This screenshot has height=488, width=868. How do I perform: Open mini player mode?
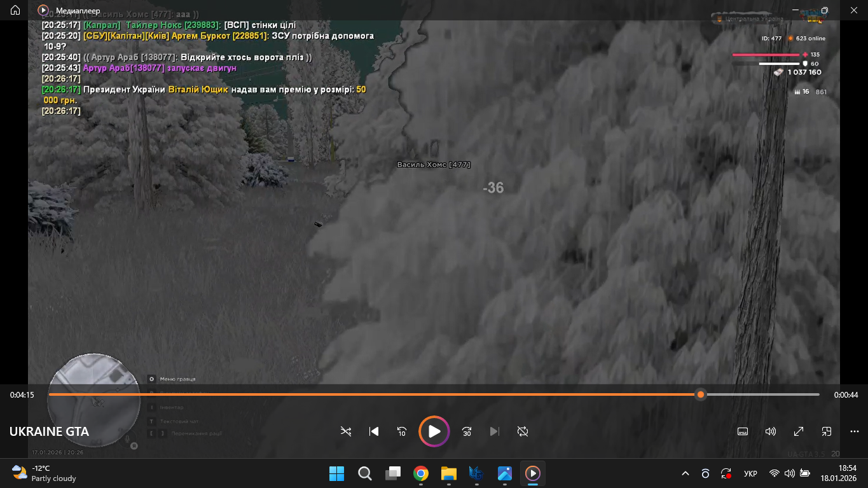[x=827, y=431]
